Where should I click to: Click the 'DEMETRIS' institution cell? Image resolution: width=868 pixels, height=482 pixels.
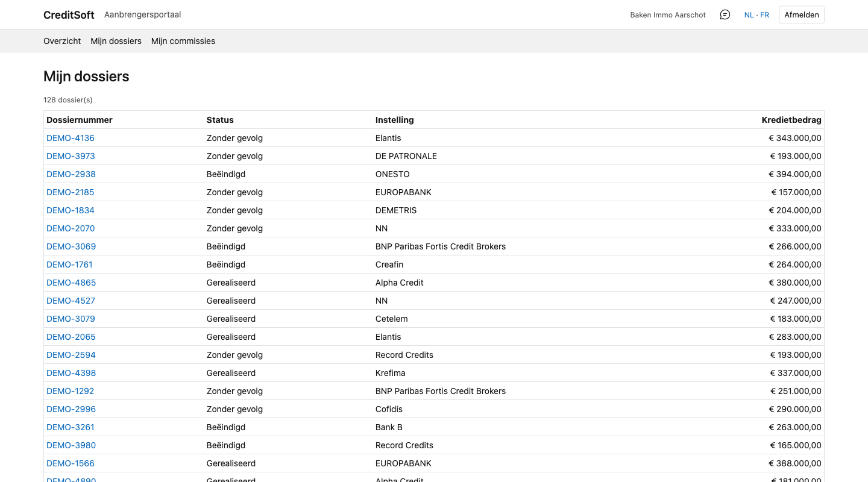(x=396, y=210)
